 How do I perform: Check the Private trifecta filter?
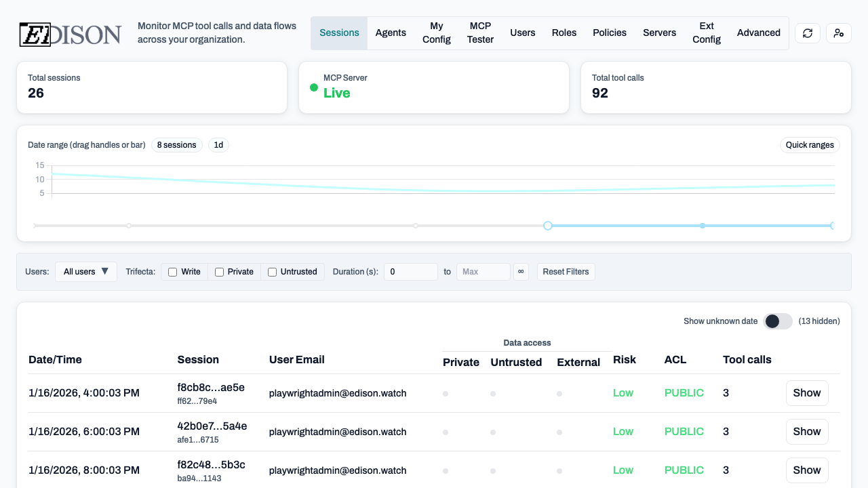[220, 272]
